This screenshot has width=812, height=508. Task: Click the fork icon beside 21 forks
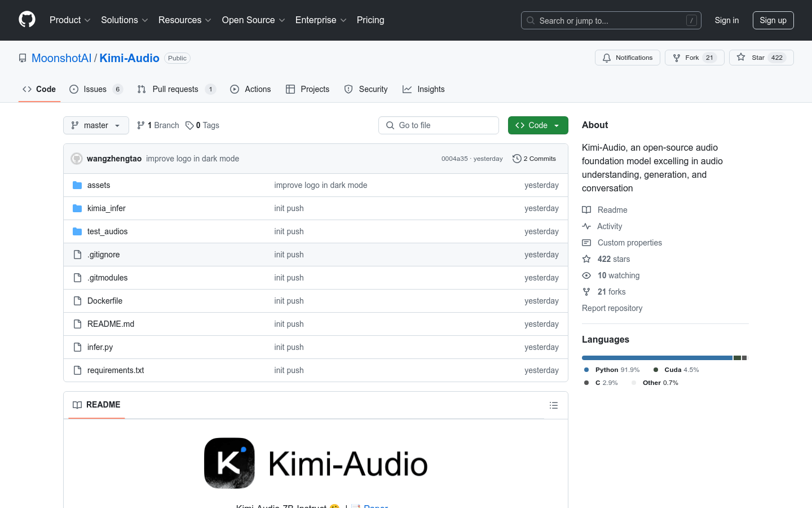pos(586,292)
